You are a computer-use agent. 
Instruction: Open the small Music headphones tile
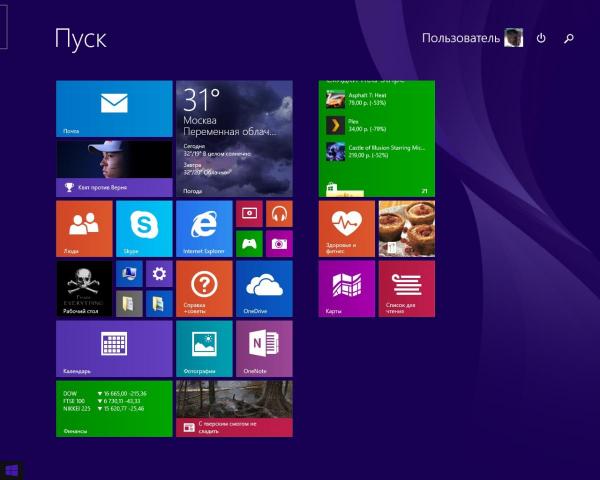click(279, 213)
